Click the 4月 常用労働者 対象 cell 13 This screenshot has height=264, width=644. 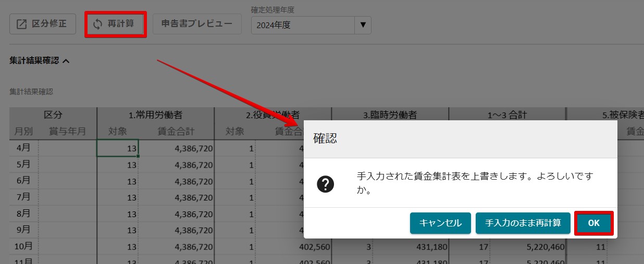point(117,148)
